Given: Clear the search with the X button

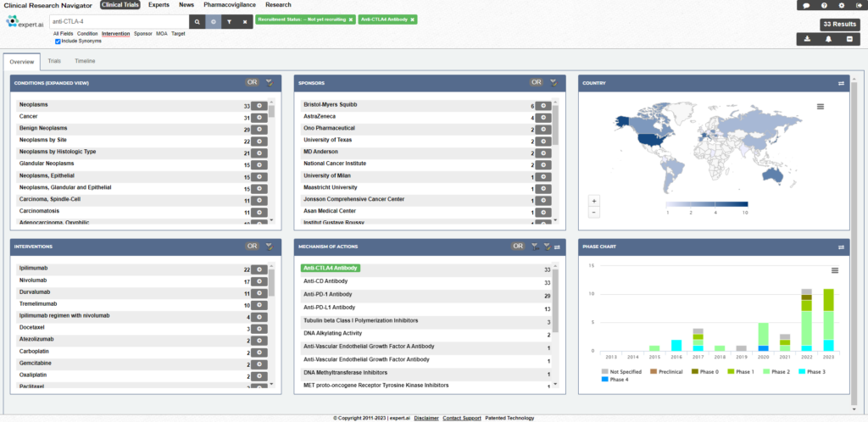Looking at the screenshot, I should [x=245, y=22].
